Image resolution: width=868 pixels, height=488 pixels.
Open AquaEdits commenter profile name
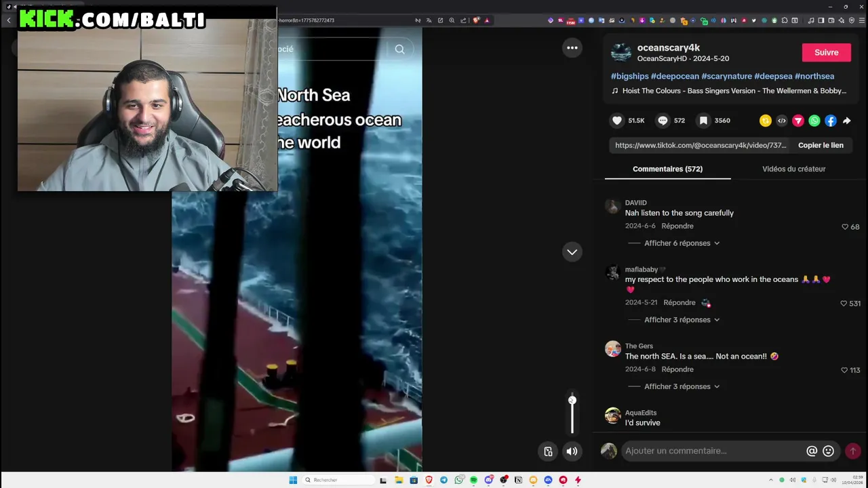(x=641, y=413)
